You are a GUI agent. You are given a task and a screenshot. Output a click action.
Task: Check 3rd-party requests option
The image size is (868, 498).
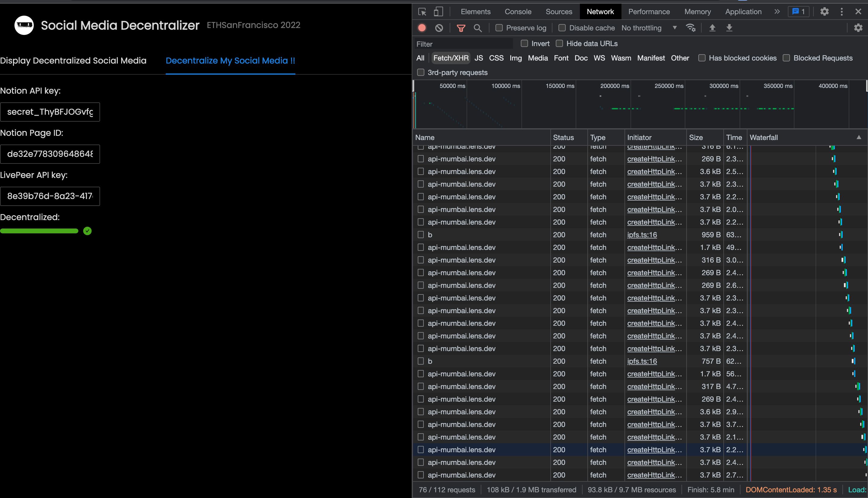[421, 73]
